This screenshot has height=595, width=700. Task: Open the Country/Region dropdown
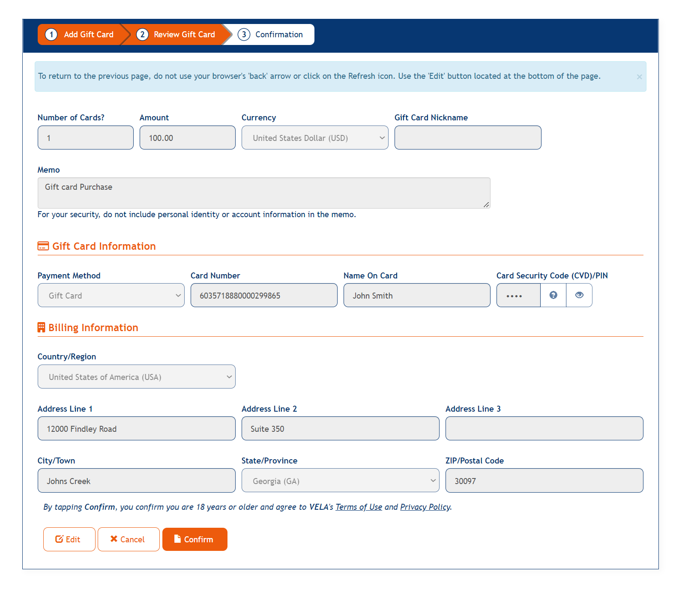(136, 377)
